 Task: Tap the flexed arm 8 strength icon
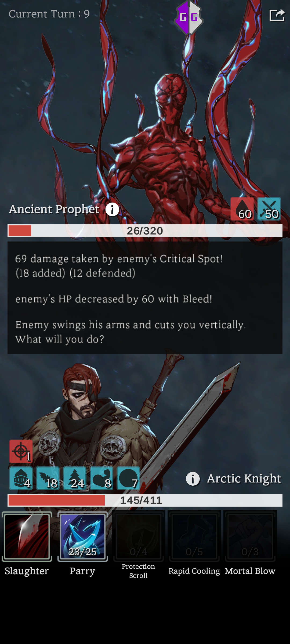coord(102,478)
